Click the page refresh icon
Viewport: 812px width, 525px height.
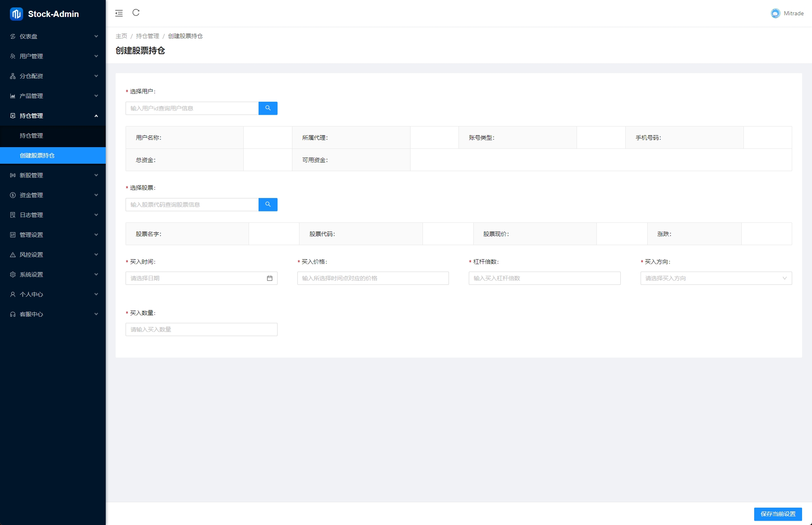pos(136,13)
